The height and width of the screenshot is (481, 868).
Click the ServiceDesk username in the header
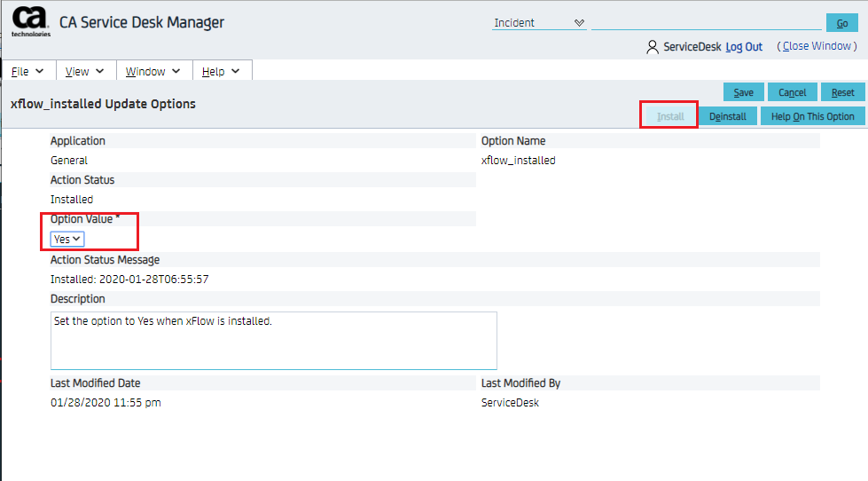click(692, 47)
